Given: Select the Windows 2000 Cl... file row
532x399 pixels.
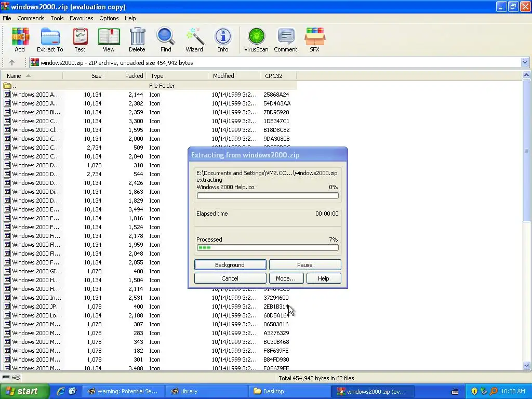Looking at the screenshot, I should point(149,130).
